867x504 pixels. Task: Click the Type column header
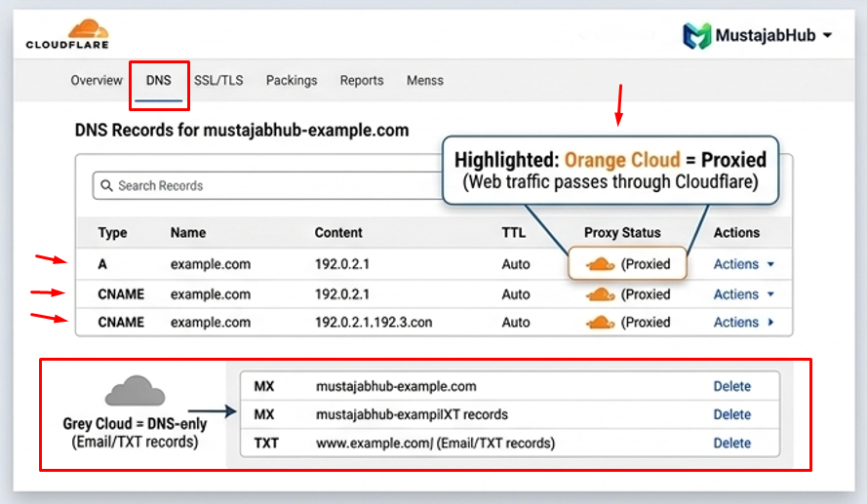click(112, 233)
